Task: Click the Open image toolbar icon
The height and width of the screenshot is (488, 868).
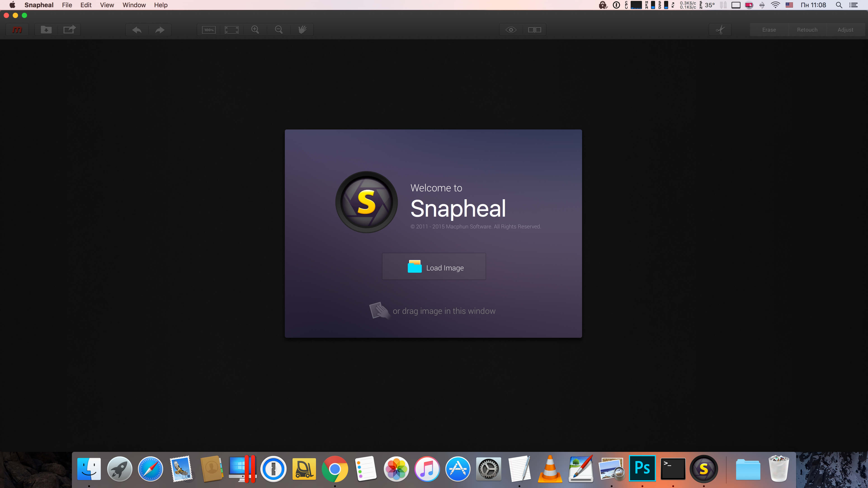Action: [x=46, y=30]
